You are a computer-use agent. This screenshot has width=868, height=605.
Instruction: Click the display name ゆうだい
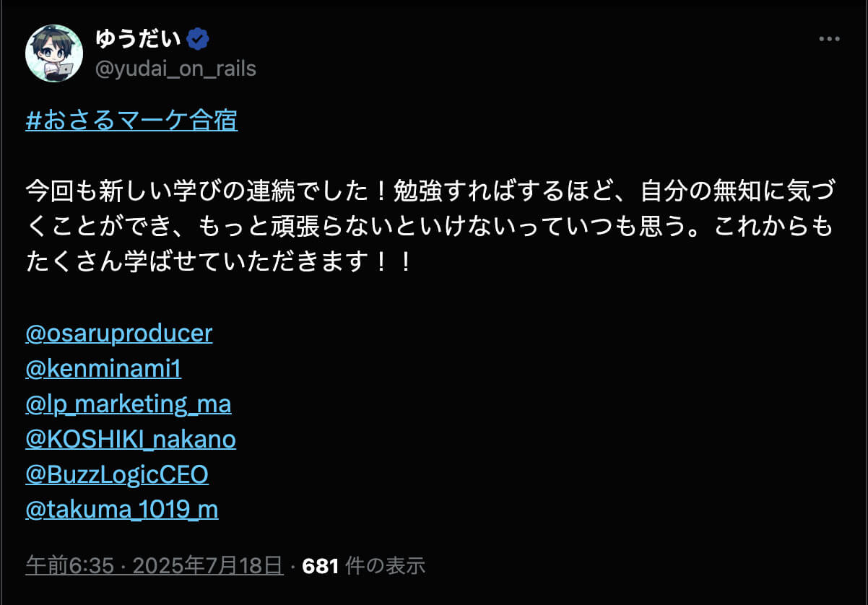point(139,39)
